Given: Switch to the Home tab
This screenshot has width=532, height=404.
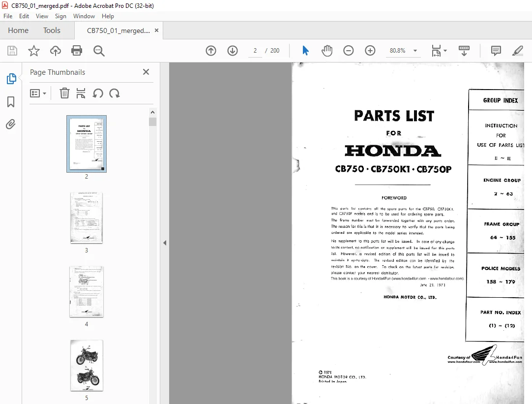Looking at the screenshot, I should point(18,30).
